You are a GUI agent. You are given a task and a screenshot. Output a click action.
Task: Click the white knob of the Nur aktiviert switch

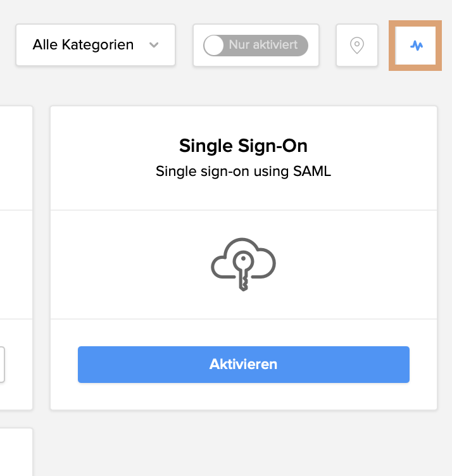(214, 45)
